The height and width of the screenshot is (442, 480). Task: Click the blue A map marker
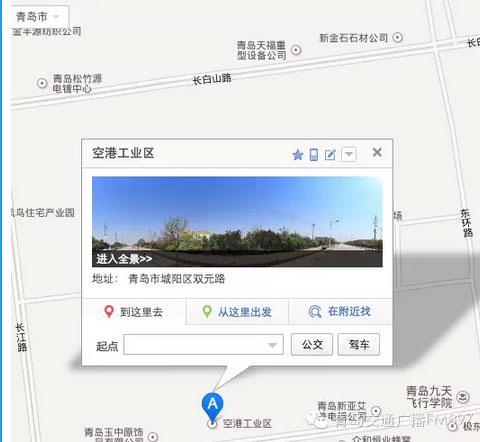[x=212, y=407]
